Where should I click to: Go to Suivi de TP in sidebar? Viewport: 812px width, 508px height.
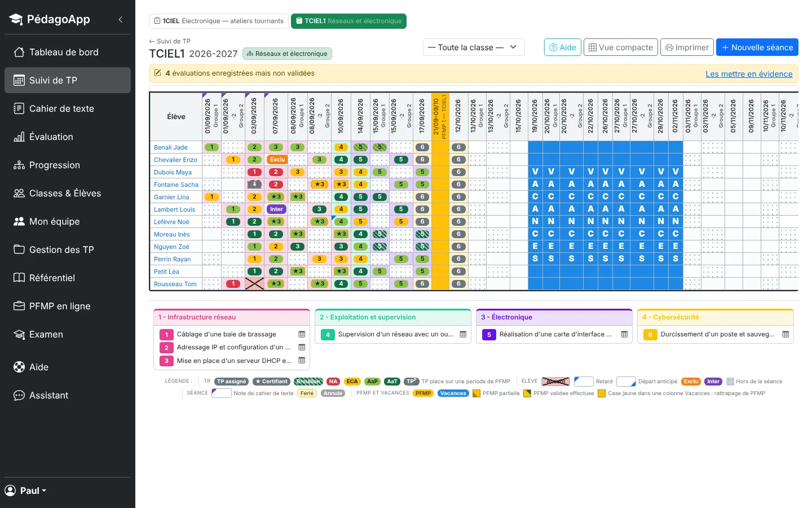68,80
